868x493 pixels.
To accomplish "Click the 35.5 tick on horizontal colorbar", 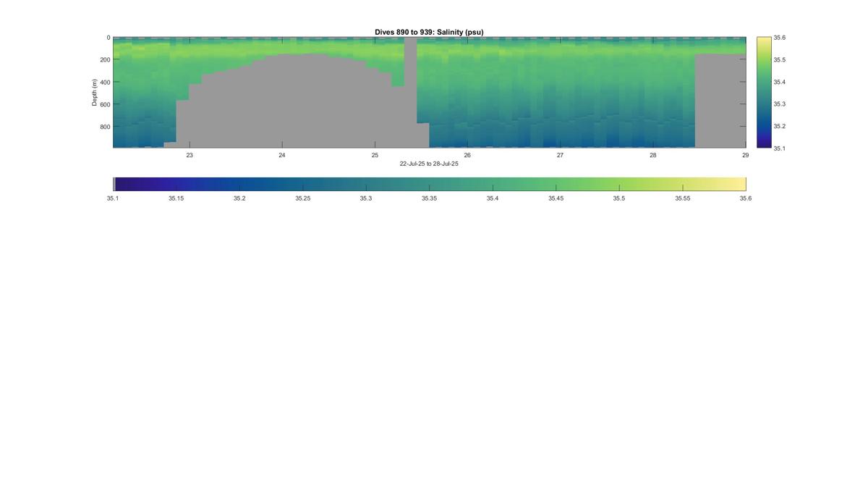I will [619, 198].
